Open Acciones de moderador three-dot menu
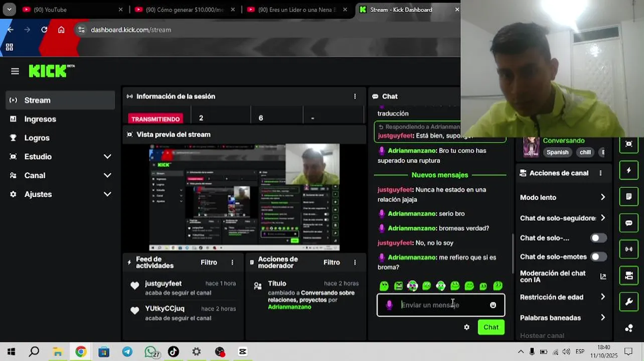Viewport: 644px width, 361px height. 355,262
